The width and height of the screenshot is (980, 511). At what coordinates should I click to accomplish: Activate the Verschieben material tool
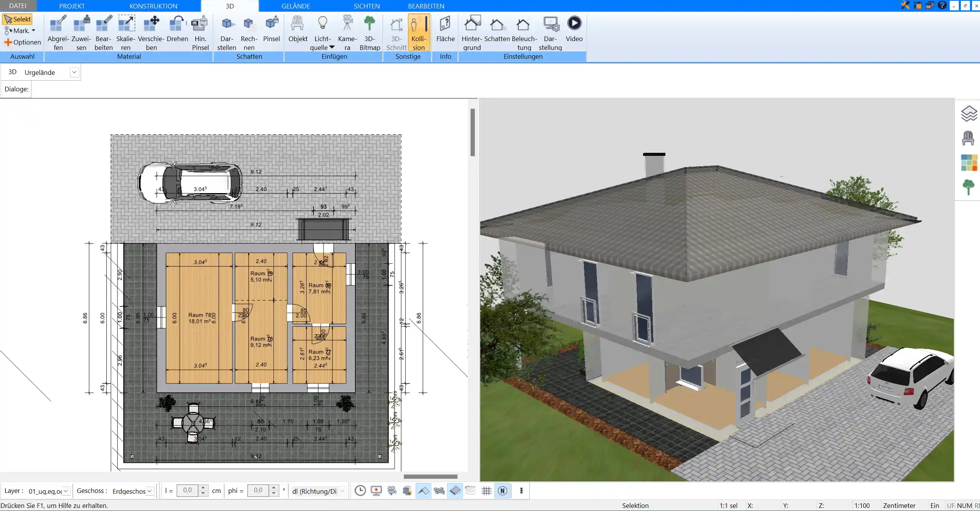coord(151,33)
